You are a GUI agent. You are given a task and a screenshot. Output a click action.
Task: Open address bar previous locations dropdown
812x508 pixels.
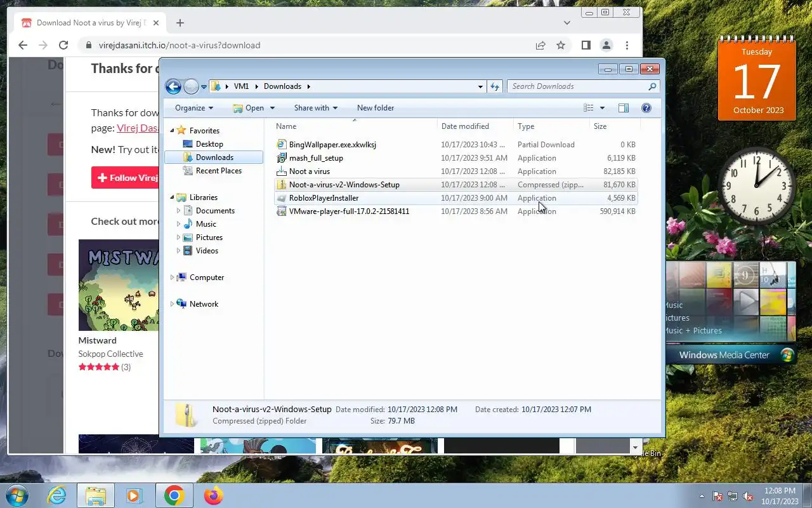(x=480, y=86)
